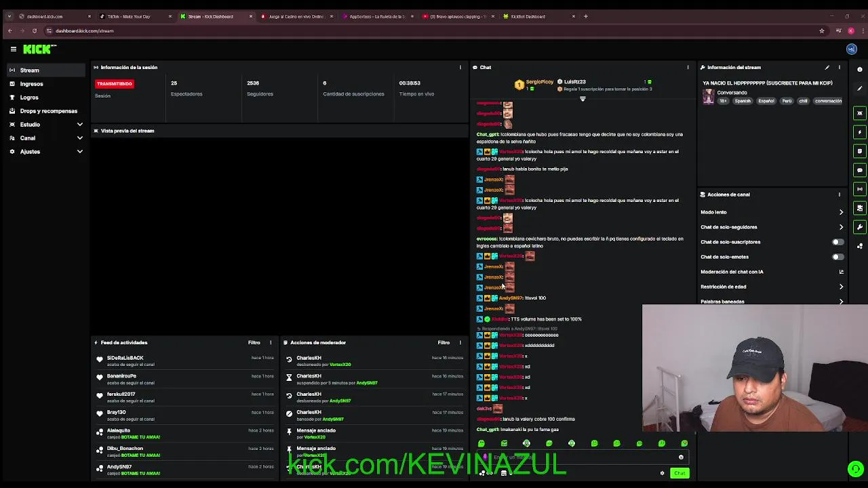This screenshot has height=488, width=868.
Task: Open the info icon in the right sidebar
Action: [860, 69]
